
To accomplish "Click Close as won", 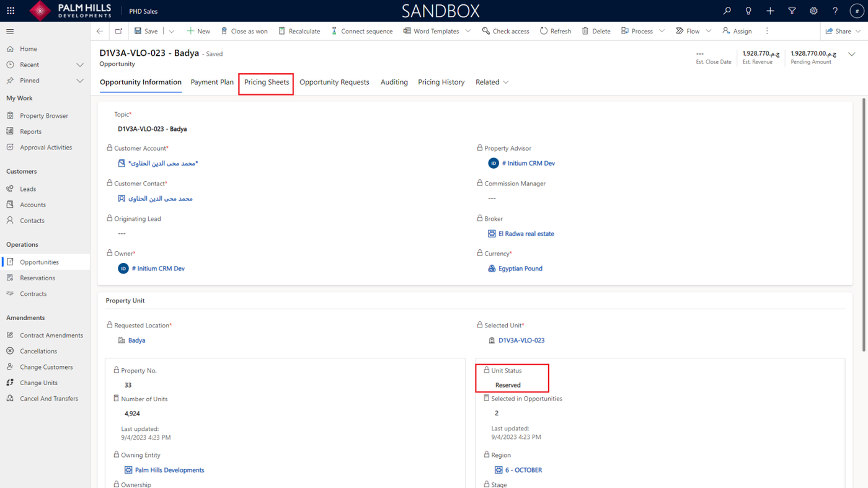I will pos(244,31).
